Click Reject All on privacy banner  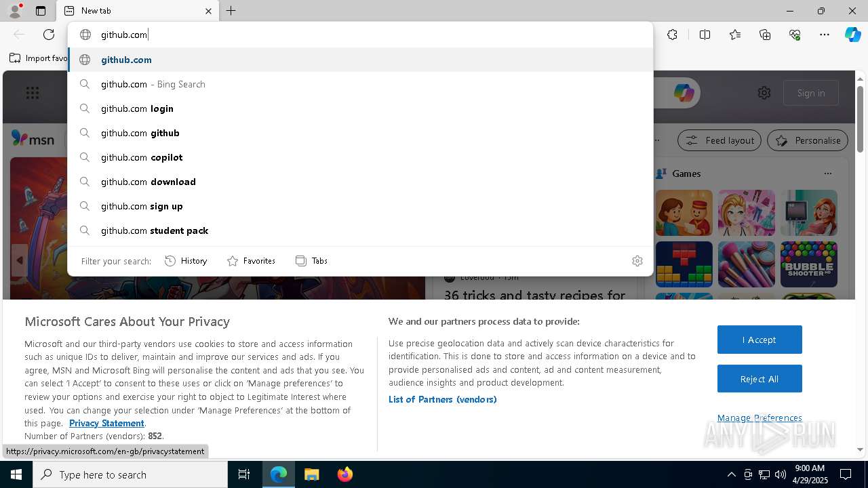pyautogui.click(x=759, y=379)
